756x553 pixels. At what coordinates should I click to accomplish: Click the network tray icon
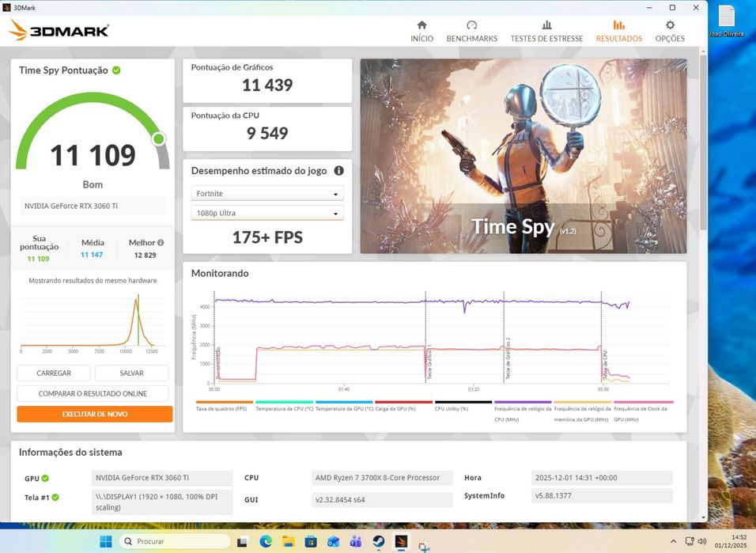coord(690,541)
